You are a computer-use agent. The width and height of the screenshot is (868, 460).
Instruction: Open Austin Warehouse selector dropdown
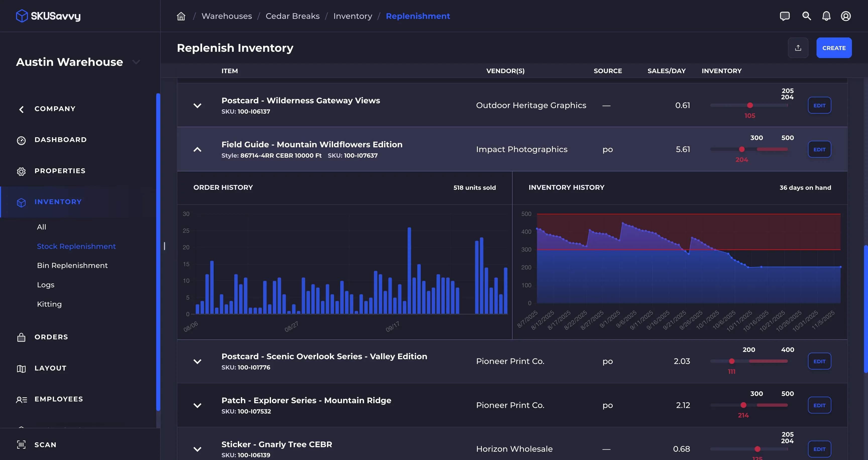136,62
